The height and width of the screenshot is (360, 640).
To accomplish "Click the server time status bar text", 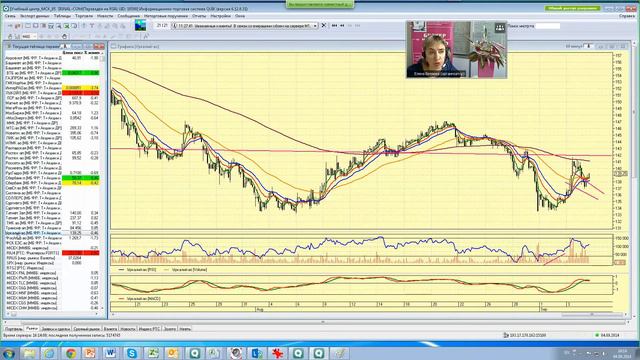I will tap(62, 336).
